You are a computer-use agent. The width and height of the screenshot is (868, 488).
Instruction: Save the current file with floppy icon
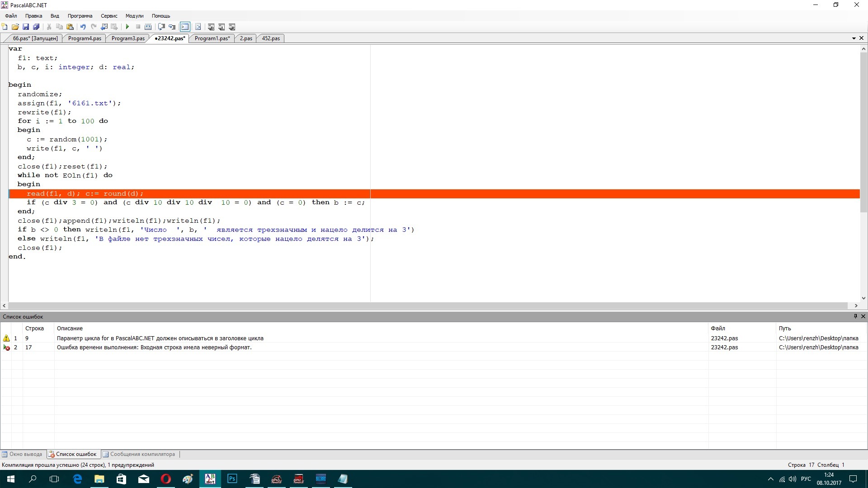[x=26, y=27]
